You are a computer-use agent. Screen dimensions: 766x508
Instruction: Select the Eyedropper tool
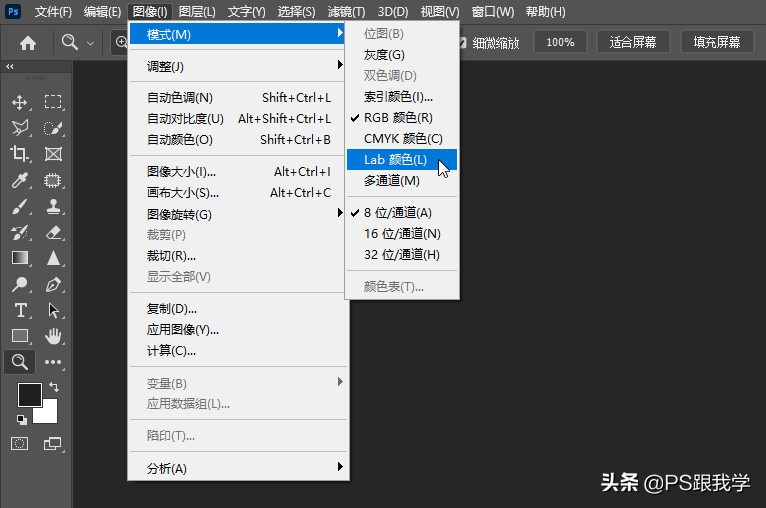point(20,180)
